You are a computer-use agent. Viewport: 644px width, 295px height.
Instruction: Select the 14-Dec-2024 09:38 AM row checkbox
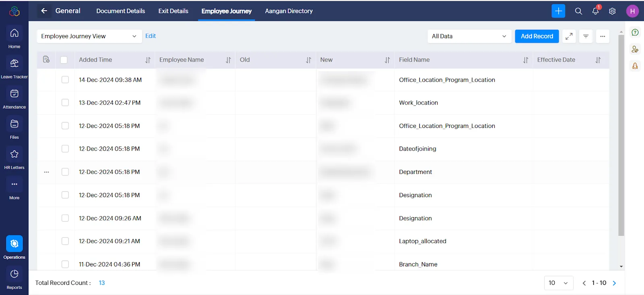coord(65,80)
